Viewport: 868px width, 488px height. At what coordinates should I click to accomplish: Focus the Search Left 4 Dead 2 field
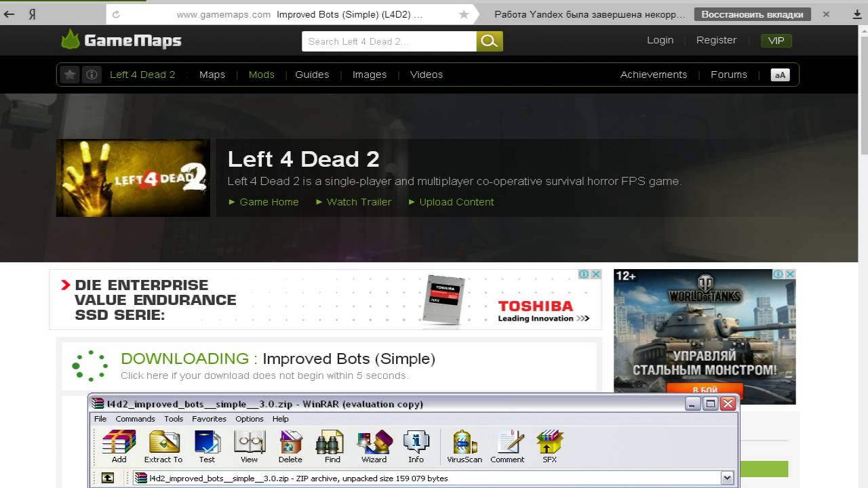[x=389, y=41]
